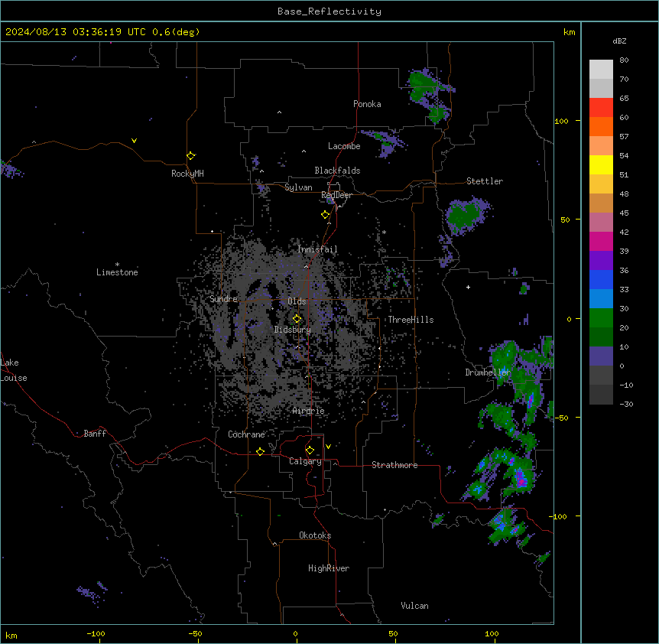
Task: Click the yellow diamond marker south of RedDeer
Action: click(326, 215)
